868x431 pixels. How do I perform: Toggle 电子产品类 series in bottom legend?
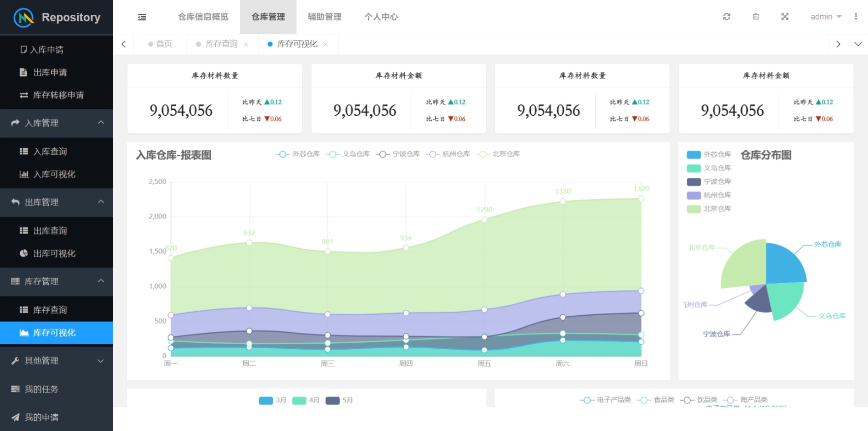(x=605, y=400)
